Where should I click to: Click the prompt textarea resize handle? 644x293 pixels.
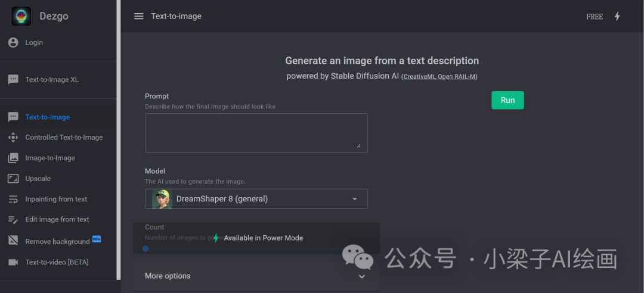coord(358,146)
